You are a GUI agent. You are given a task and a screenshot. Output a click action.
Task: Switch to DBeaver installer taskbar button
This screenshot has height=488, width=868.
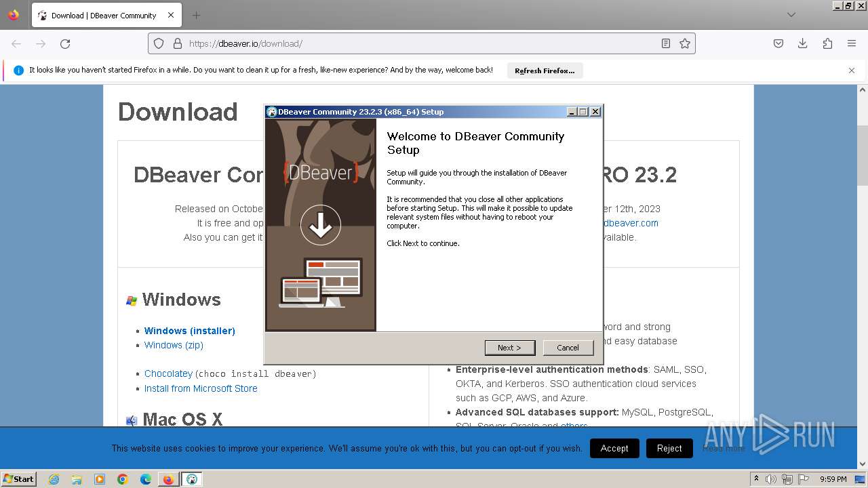click(192, 479)
